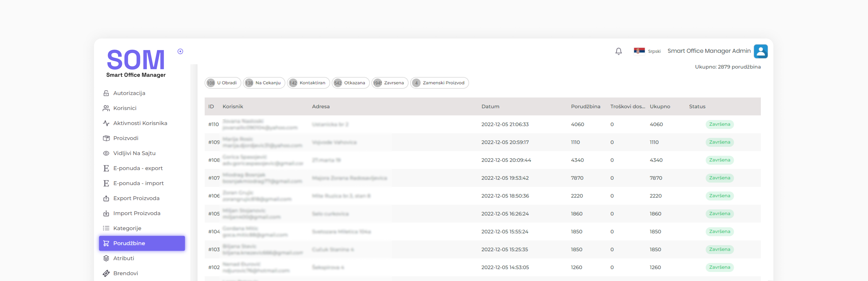The image size is (868, 281).
Task: Click the Export Proizvoda upload icon
Action: [x=106, y=198]
